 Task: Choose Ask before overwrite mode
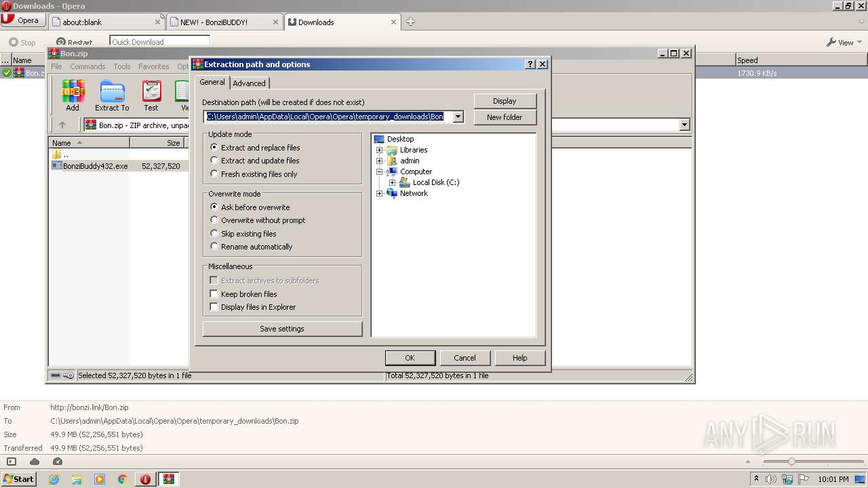coord(250,207)
